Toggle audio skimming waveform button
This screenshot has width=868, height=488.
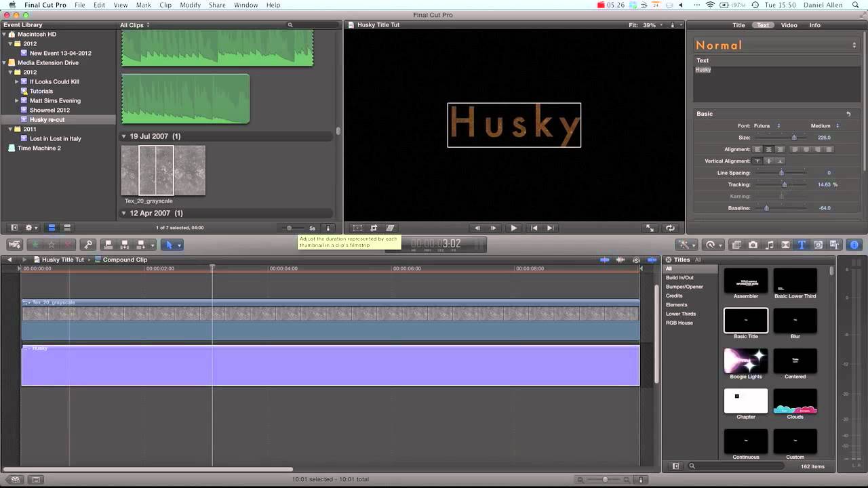point(620,260)
